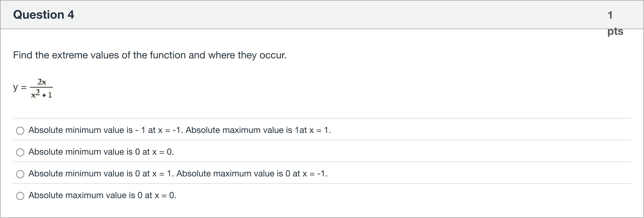
Task: Click answer text "Absolute minimum value is 0 at x = 0."
Action: [101, 152]
